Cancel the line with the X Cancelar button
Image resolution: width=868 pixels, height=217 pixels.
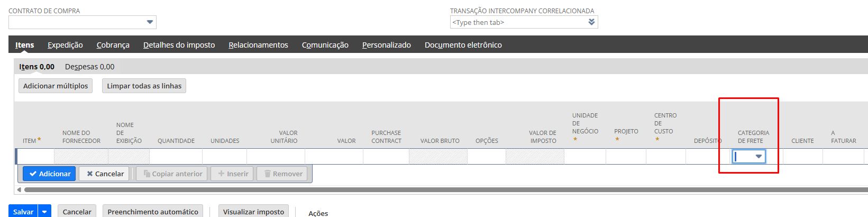click(104, 174)
